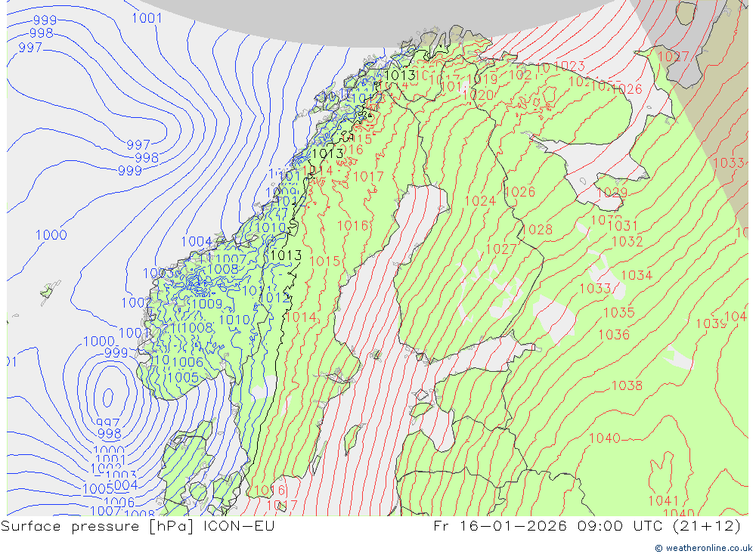
Task: Click the 1028 isobar label
Action: (537, 230)
